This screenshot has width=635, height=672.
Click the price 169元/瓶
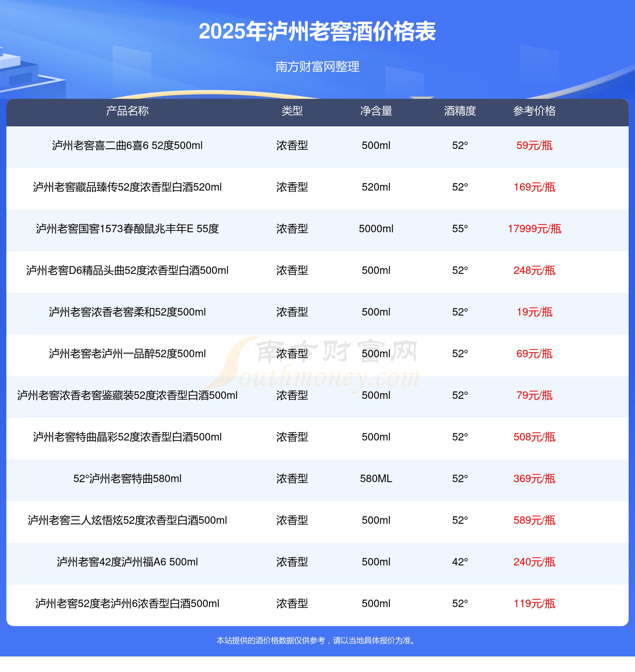[534, 187]
